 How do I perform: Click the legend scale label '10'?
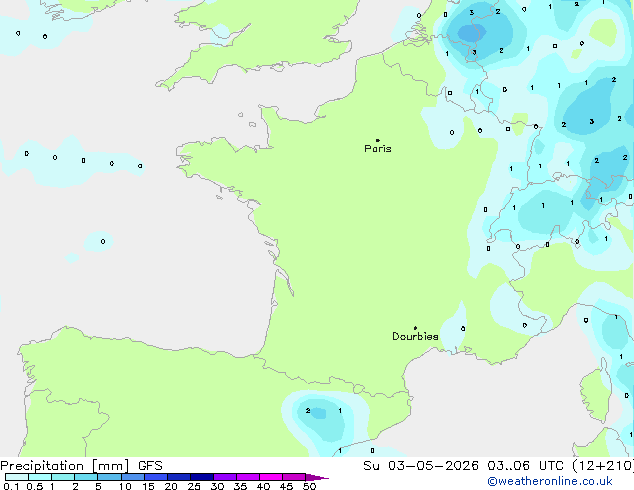click(x=125, y=486)
